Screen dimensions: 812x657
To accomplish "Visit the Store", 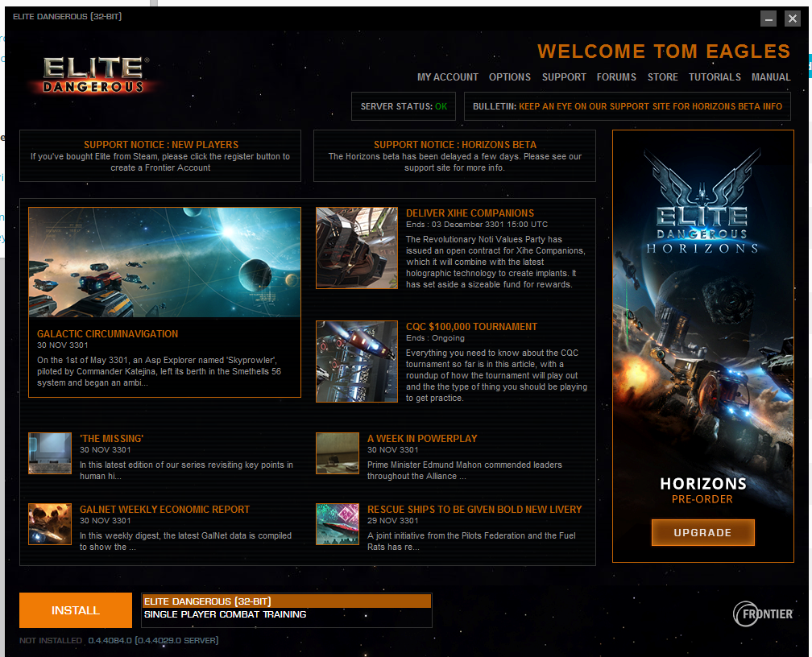I will pos(662,77).
